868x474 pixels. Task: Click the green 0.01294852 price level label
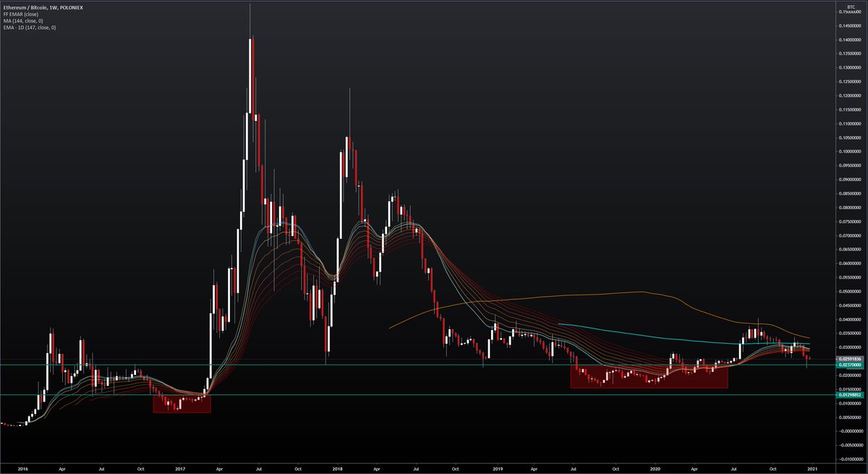pos(849,396)
